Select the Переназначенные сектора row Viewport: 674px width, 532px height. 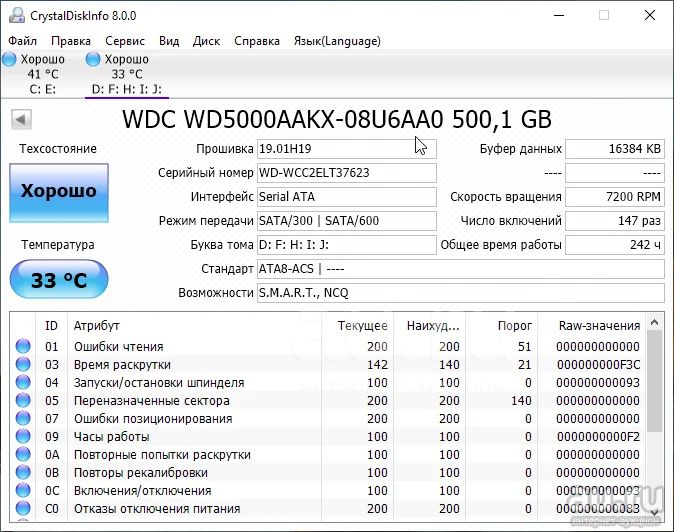[x=328, y=401]
